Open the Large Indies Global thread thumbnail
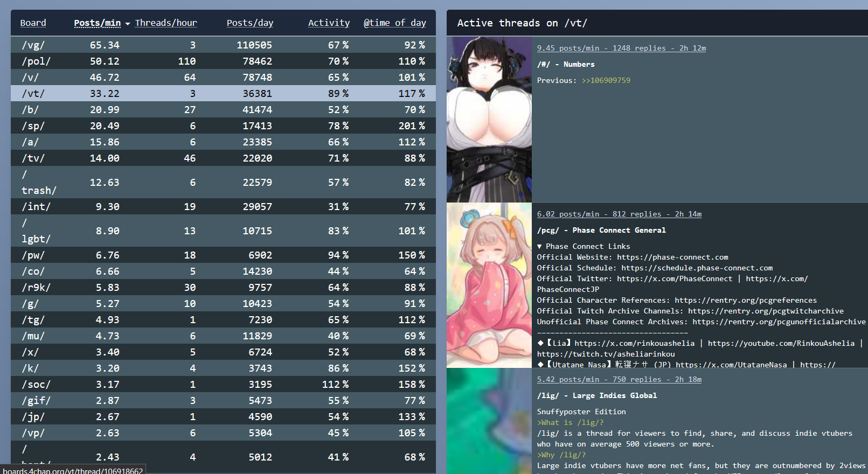 (x=489, y=421)
